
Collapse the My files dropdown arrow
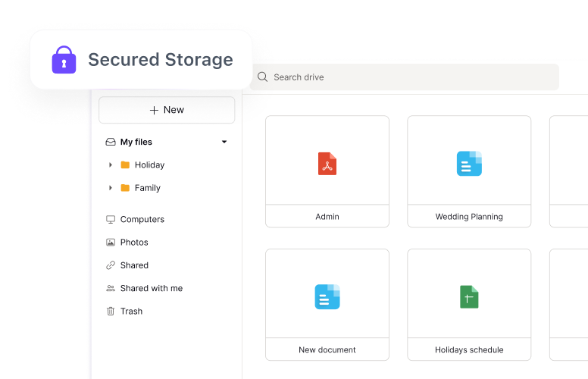tap(224, 142)
